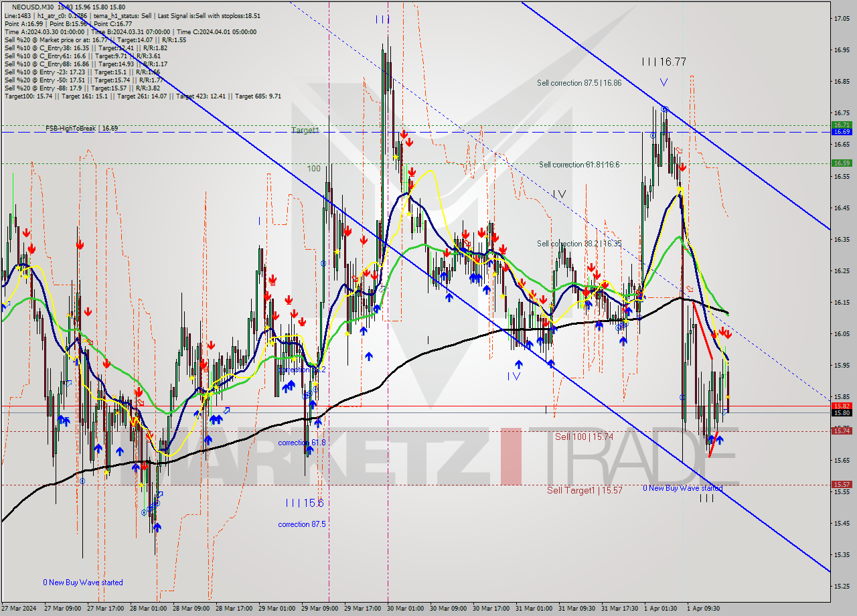Screen dimensions: 857x616
Task: Select the red 15.57 price tag
Action: [x=841, y=484]
